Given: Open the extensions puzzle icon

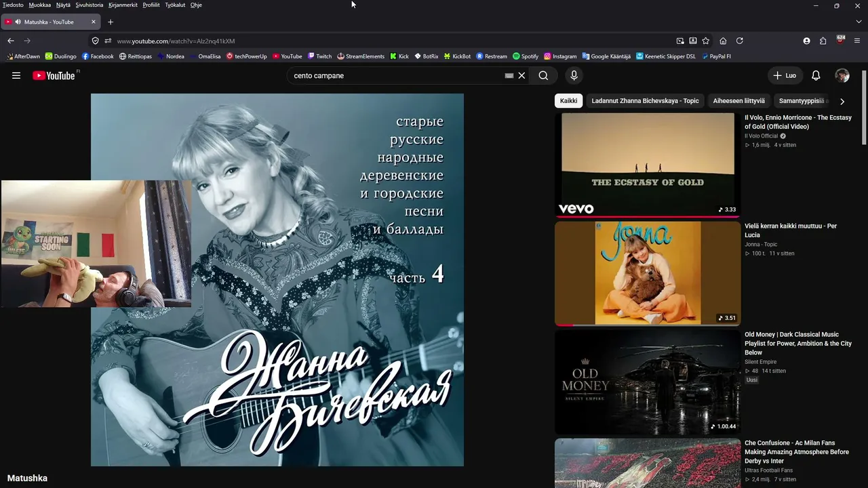Looking at the screenshot, I should tap(823, 41).
